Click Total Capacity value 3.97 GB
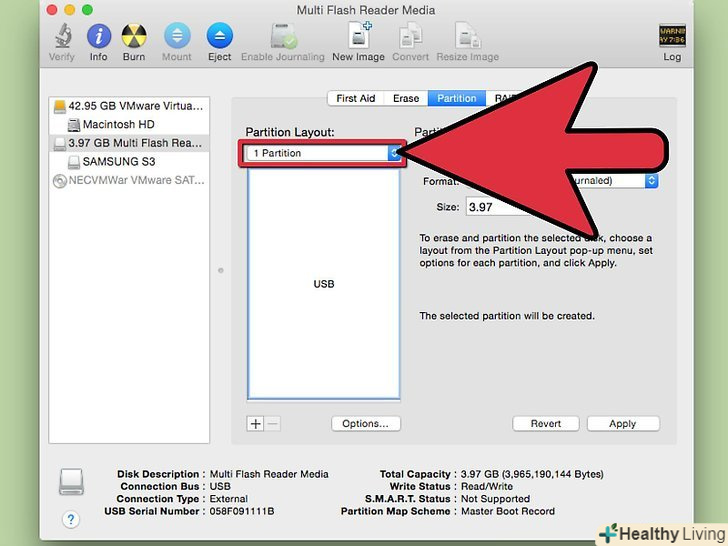Screen dimensions: 728x546 click(532, 474)
